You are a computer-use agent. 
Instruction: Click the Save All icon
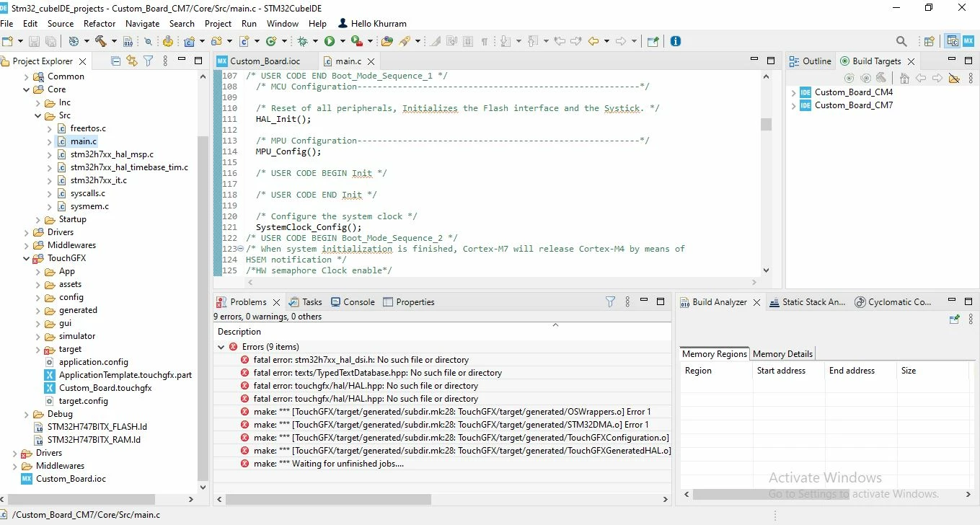point(50,42)
